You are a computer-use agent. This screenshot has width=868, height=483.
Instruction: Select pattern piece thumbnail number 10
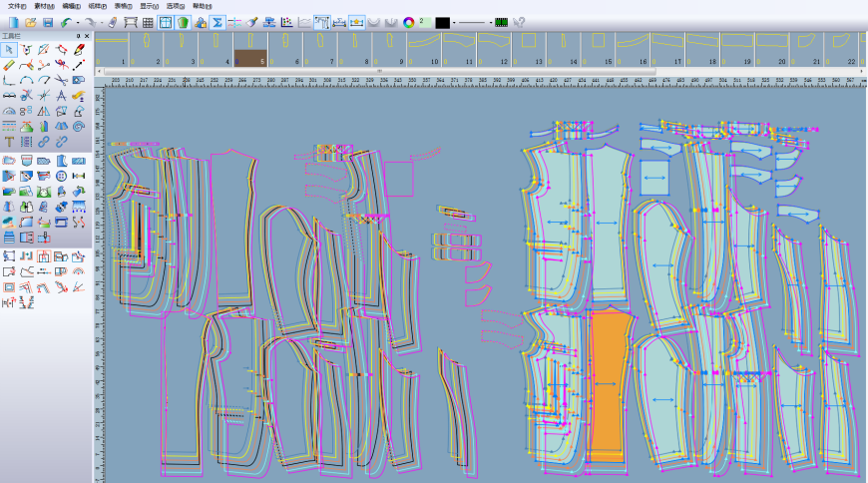pos(426,47)
